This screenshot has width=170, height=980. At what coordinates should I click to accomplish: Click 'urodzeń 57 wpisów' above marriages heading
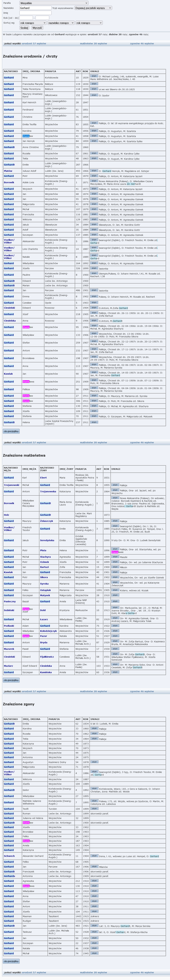(34, 442)
